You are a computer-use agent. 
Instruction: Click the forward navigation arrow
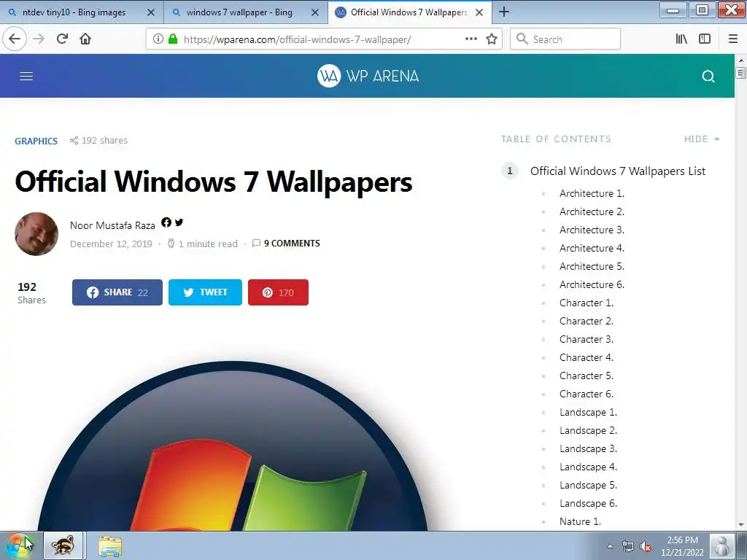click(x=39, y=39)
